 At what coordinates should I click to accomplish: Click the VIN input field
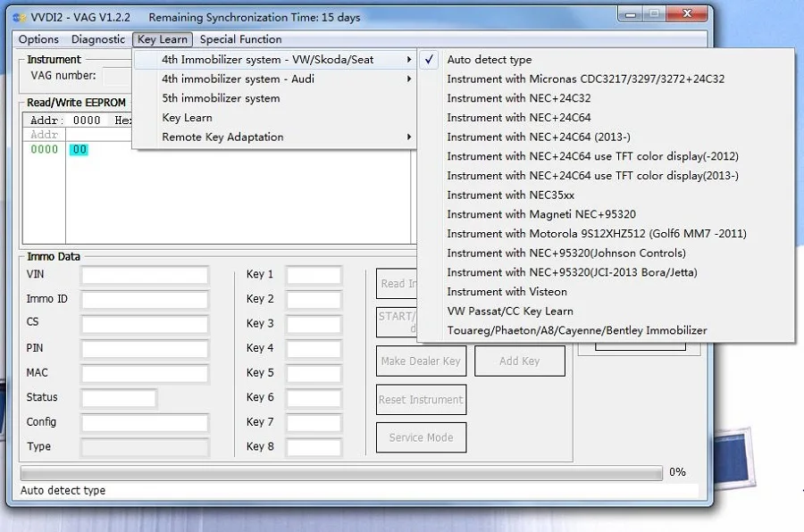[x=145, y=275]
